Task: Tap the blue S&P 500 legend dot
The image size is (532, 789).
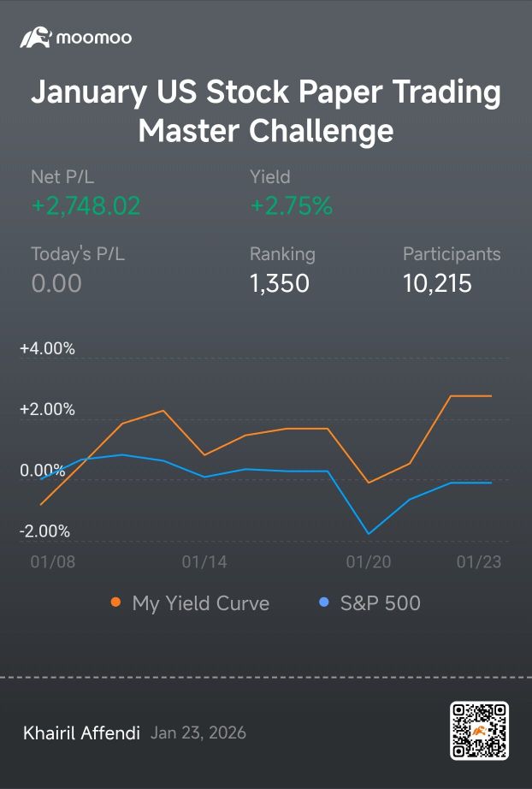Action: (x=324, y=602)
